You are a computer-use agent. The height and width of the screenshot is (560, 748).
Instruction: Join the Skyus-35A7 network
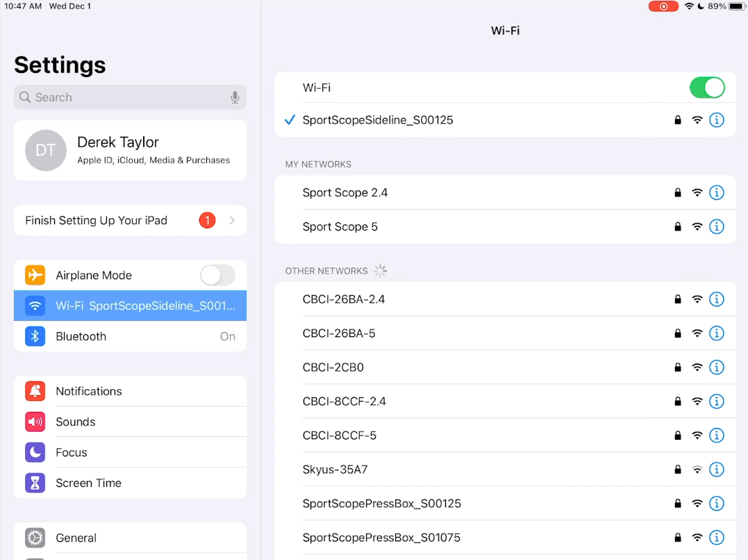click(505, 469)
